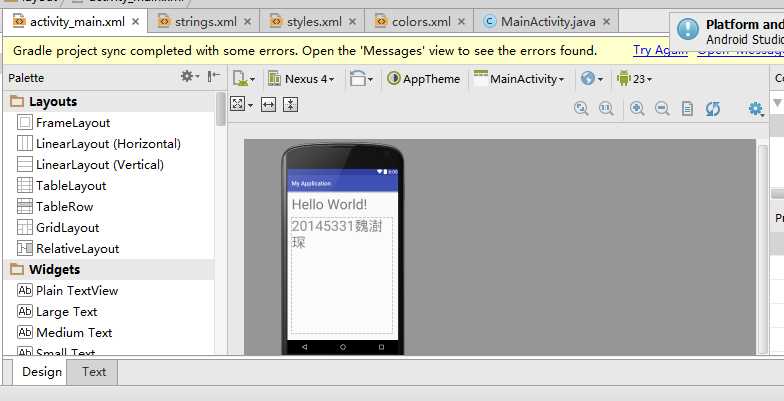Open the device configuration dropdown icon
The image size is (784, 401).
click(x=244, y=79)
